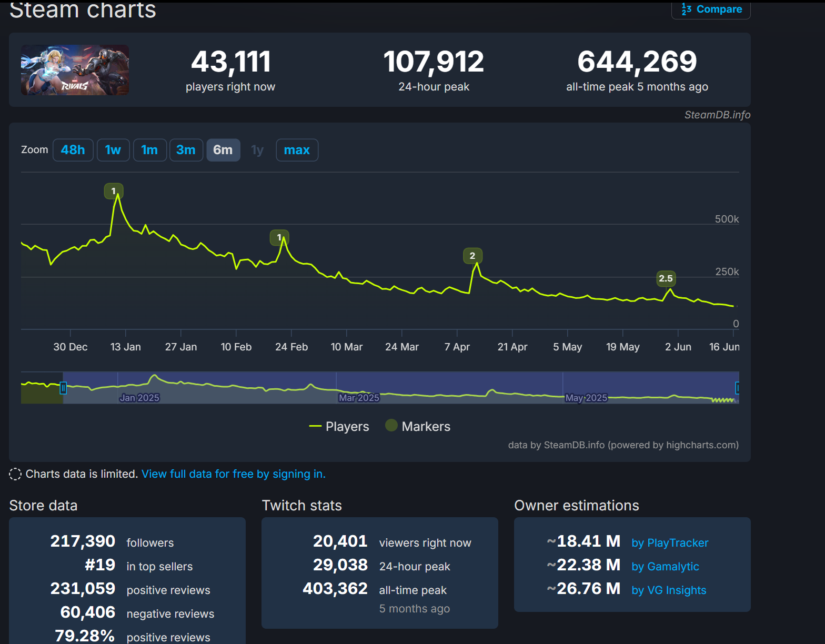This screenshot has height=644, width=825.
Task: Set chart zoom to 48h
Action: point(73,150)
